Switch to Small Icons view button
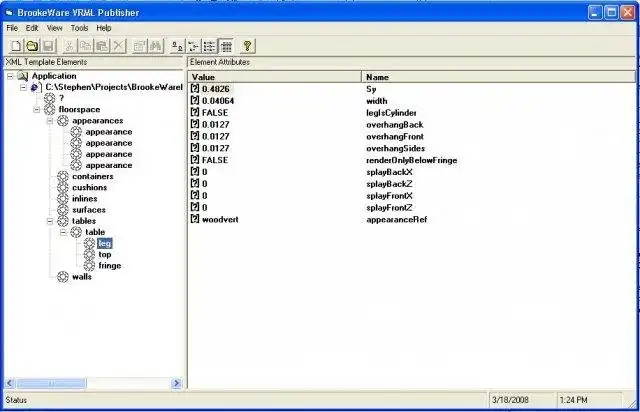Viewport: 640px width, 412px height. (193, 46)
